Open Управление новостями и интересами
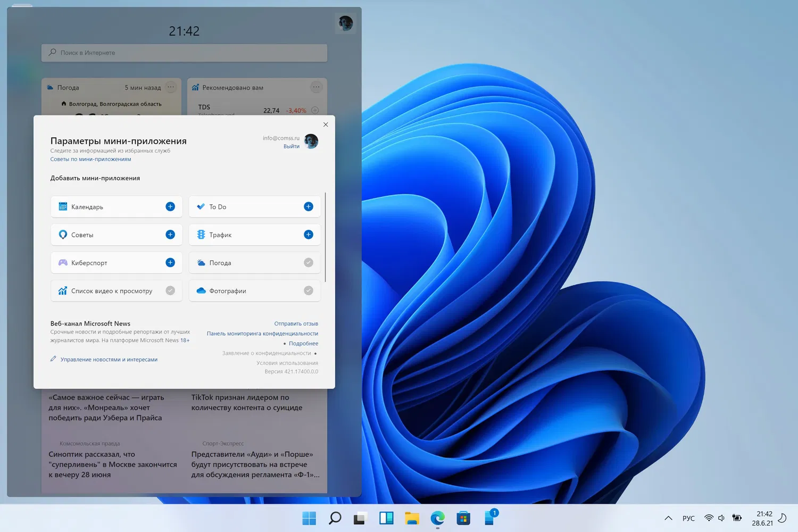 [109, 360]
